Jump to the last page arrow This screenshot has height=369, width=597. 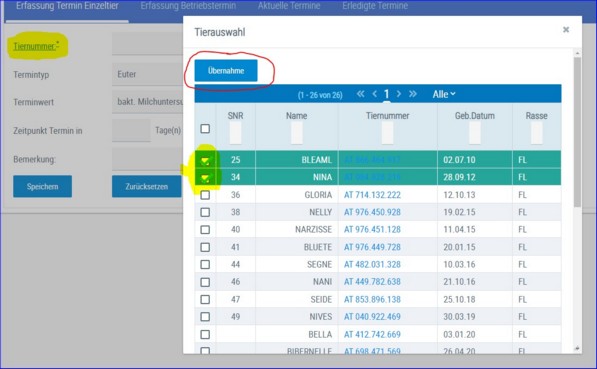(413, 94)
